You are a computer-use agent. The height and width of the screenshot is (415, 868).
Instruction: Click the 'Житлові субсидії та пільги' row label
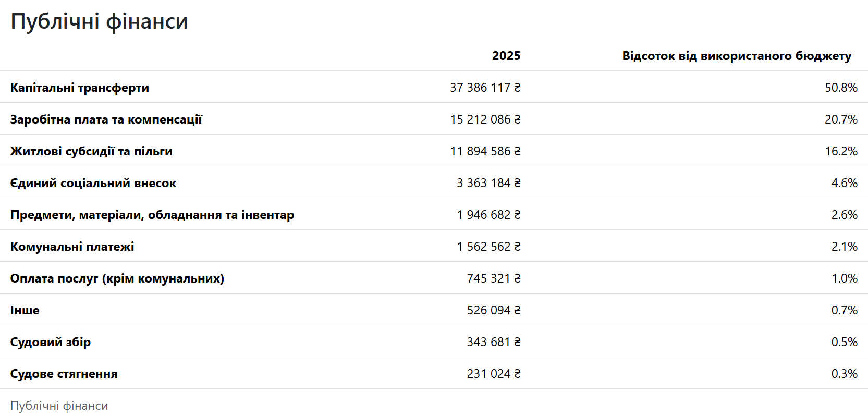(x=91, y=151)
